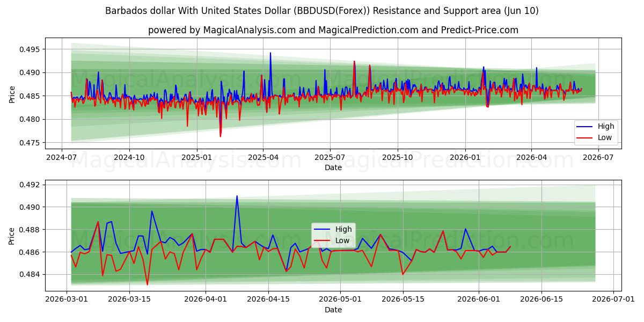Click the 'powered by MagicalAnalysis.com' subtitle
This screenshot has width=644, height=322.
pyautogui.click(x=333, y=30)
